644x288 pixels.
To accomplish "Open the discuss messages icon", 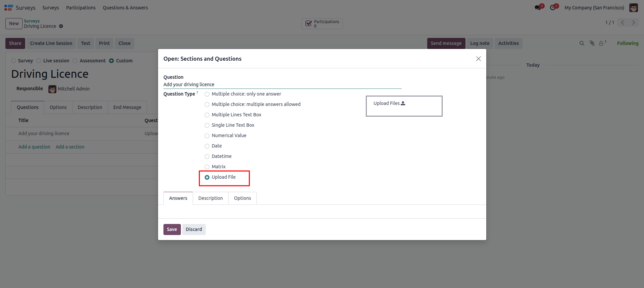I will (538, 8).
